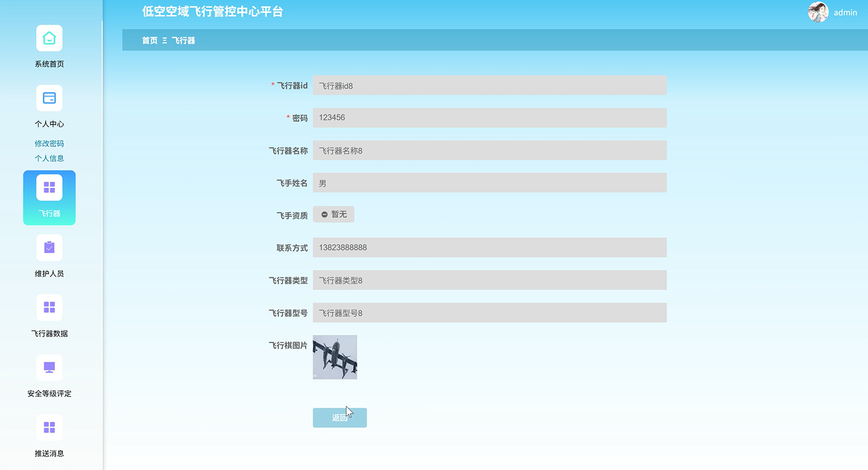868x470 pixels.
Task: Open the aircraft image thumbnail
Action: pyautogui.click(x=334, y=357)
